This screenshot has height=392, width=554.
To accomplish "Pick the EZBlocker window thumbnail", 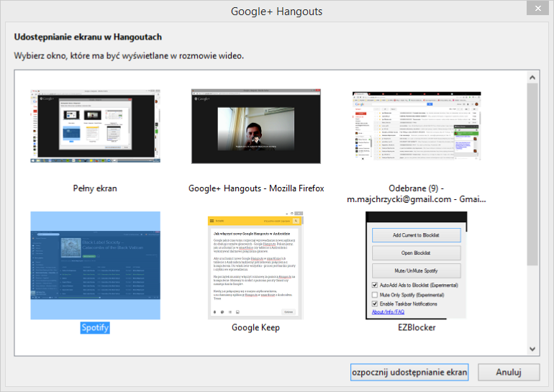I will click(x=417, y=265).
